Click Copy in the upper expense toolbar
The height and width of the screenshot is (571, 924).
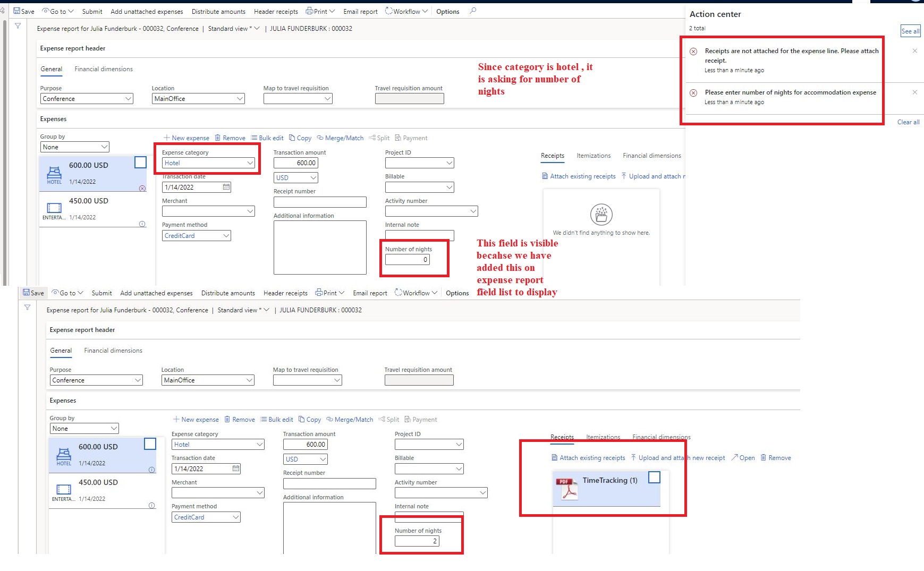point(300,138)
